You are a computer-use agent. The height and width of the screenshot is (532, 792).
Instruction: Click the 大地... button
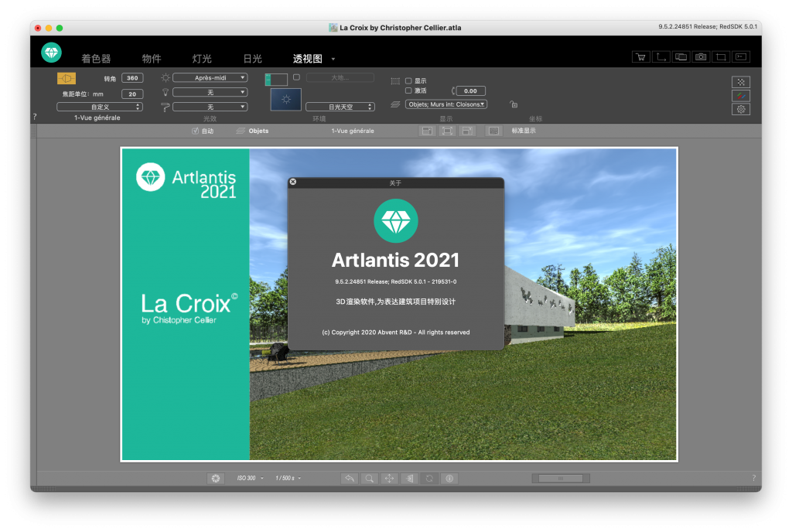click(x=340, y=78)
